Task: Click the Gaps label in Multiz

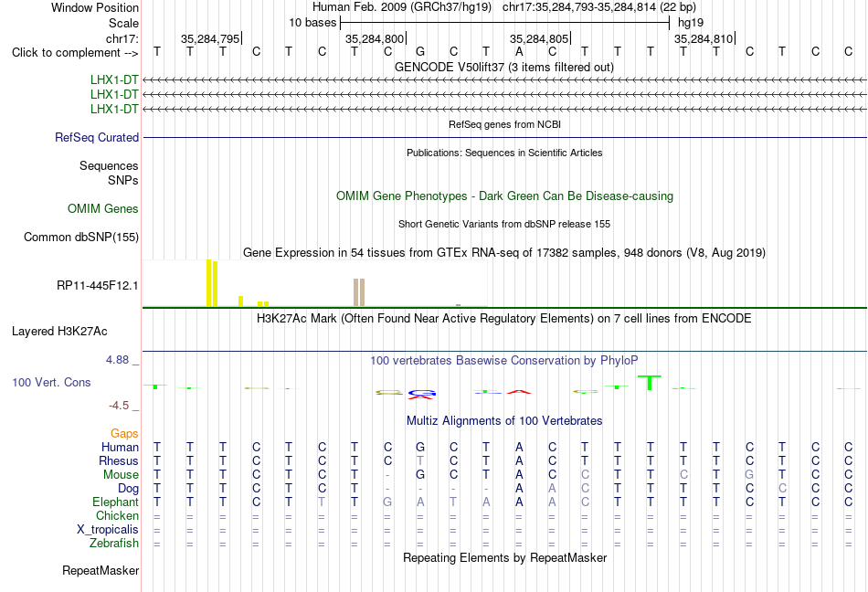Action: (x=124, y=433)
